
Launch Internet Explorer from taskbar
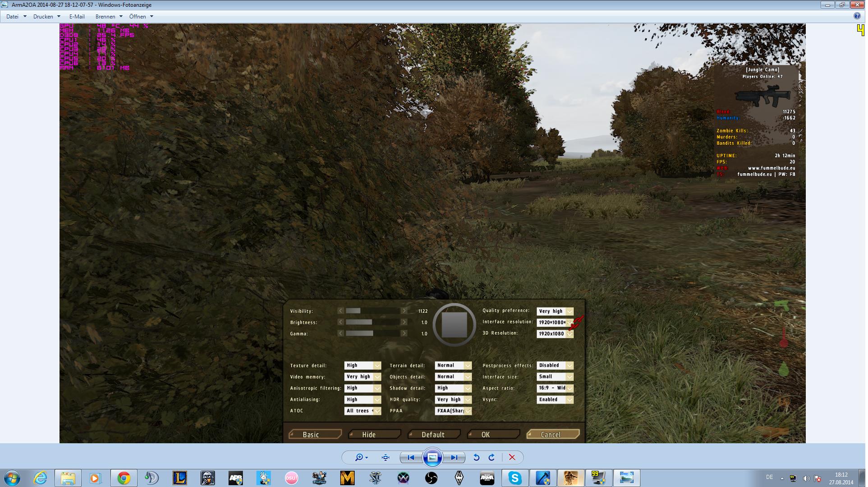click(x=40, y=478)
